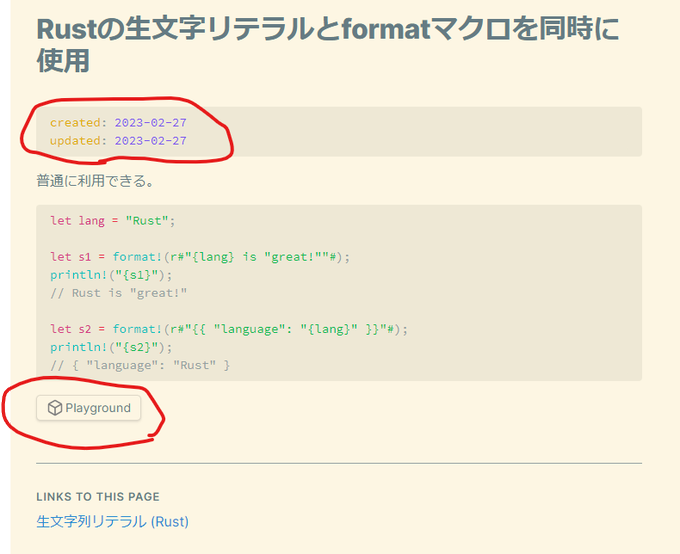This screenshot has height=554, width=680.
Task: Click the Playground button
Action: pos(88,408)
